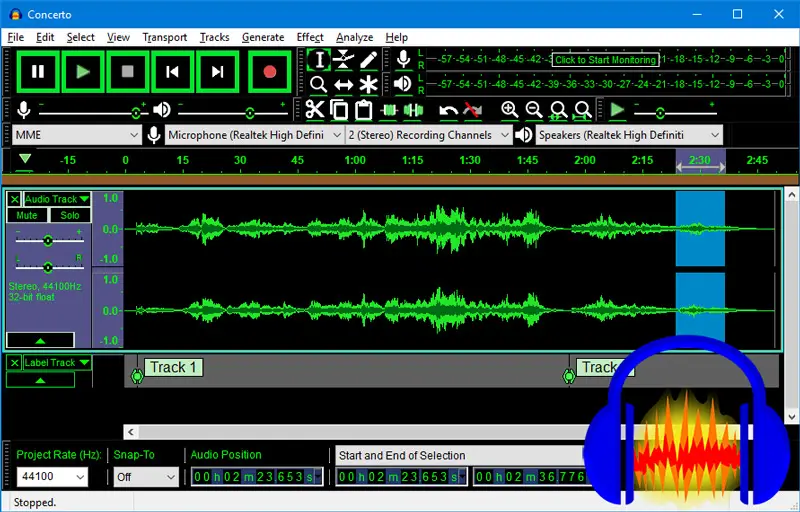Screen dimensions: 800x512
Task: Open the Audio Track name dropdown menu
Action: 57,199
